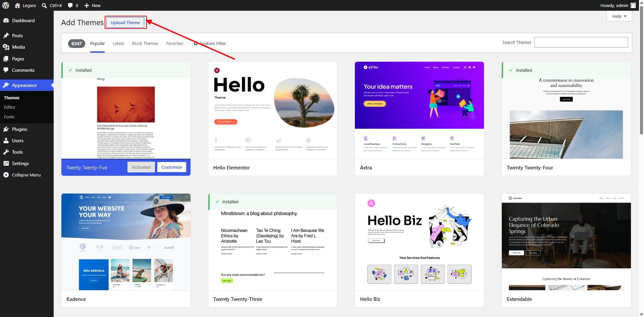Focus the Search Themes input field
This screenshot has width=644, height=317.
[x=581, y=42]
